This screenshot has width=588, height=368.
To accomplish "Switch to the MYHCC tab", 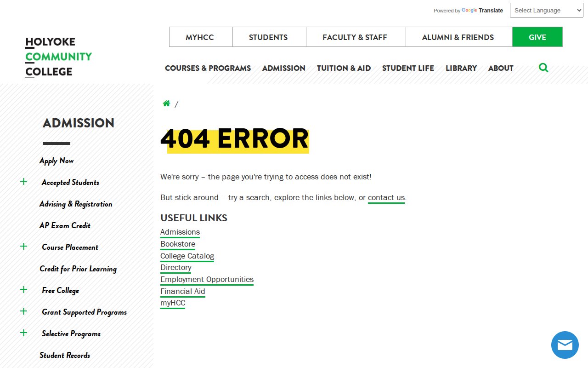I will pyautogui.click(x=200, y=37).
